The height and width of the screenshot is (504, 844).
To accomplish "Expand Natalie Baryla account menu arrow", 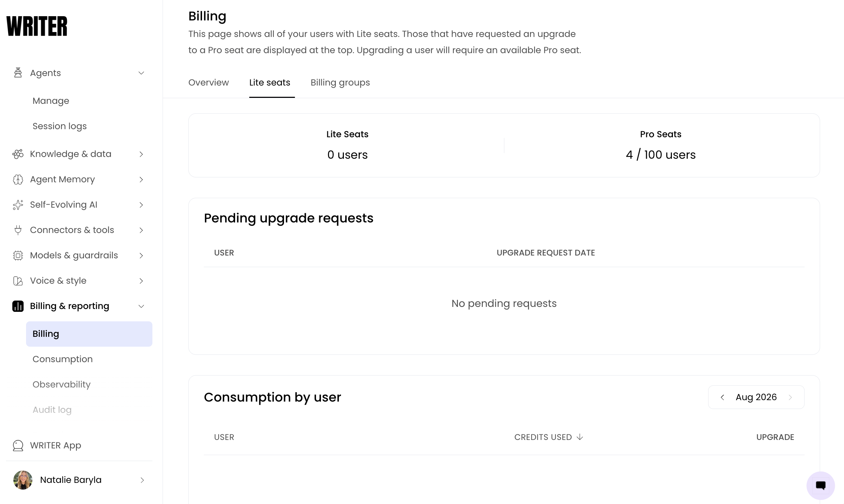I will tap(142, 480).
